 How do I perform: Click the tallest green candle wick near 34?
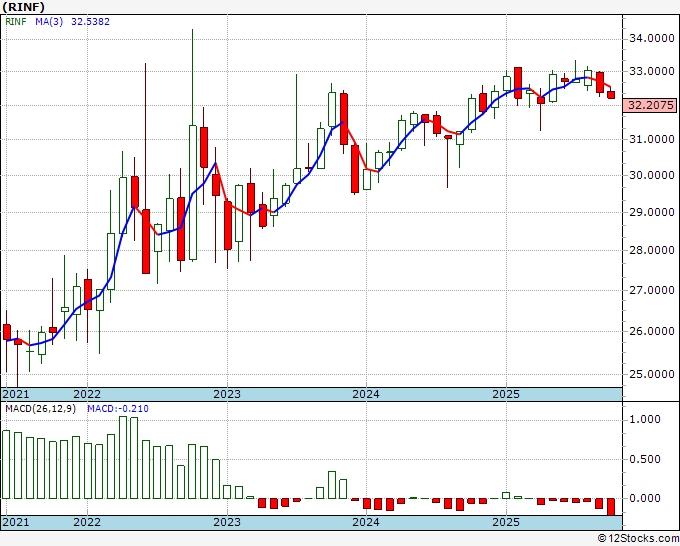pos(193,77)
